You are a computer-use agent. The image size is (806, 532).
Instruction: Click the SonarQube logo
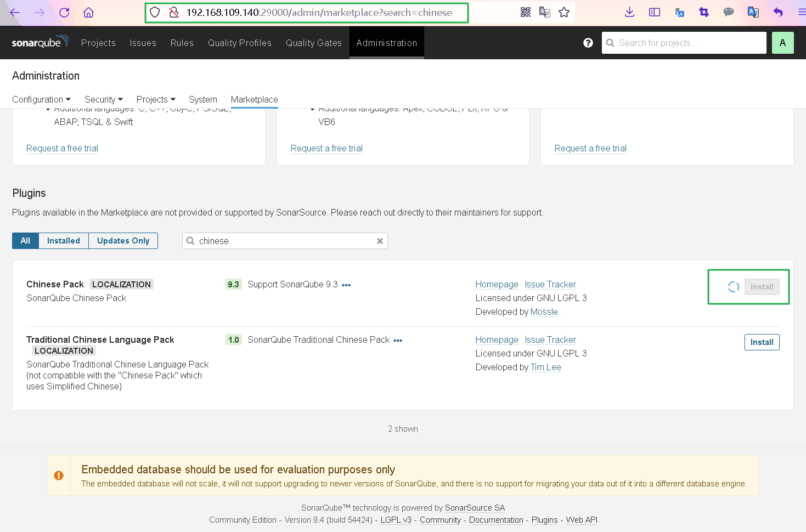click(x=40, y=42)
